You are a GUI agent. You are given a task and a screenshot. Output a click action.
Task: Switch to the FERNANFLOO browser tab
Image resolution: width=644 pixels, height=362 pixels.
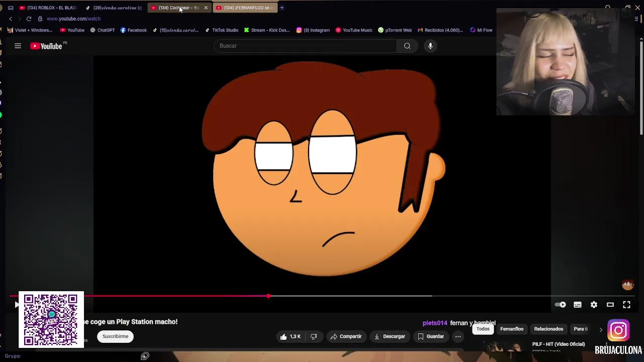[x=246, y=8]
